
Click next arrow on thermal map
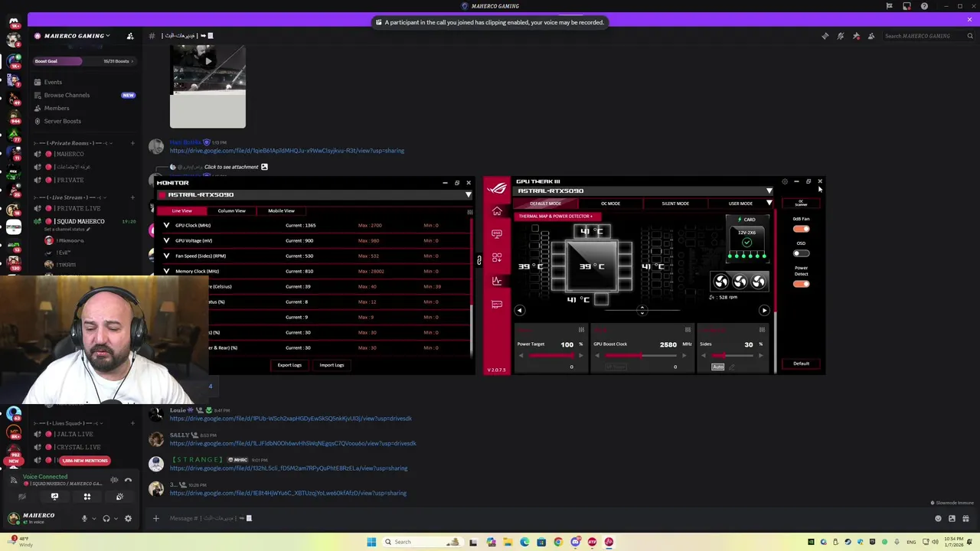click(764, 310)
